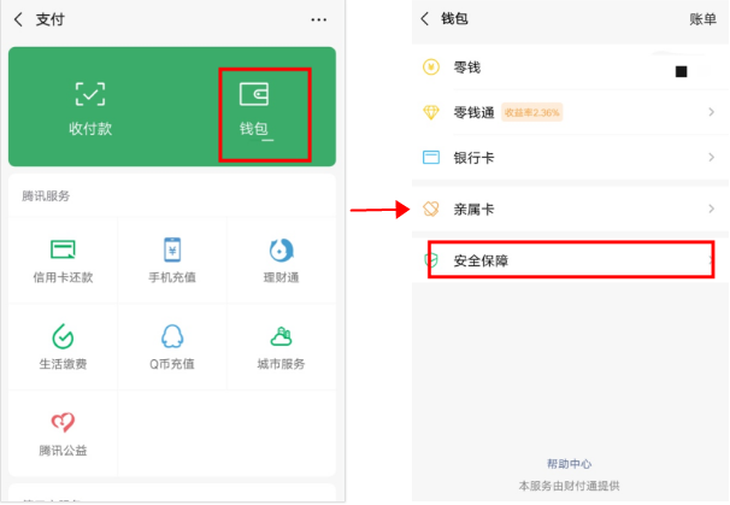The width and height of the screenshot is (730, 505).
Task: Open the three-dot more menu on 支付
Action: click(x=318, y=20)
